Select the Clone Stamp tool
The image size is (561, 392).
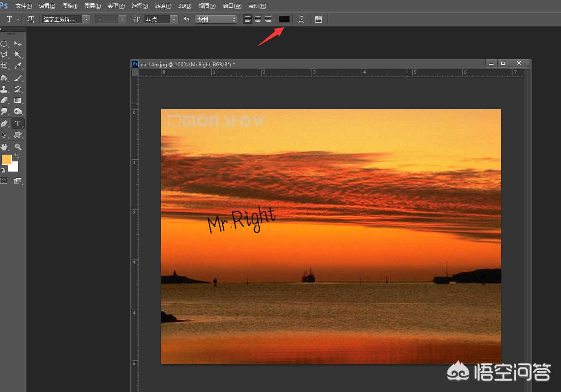(x=4, y=89)
